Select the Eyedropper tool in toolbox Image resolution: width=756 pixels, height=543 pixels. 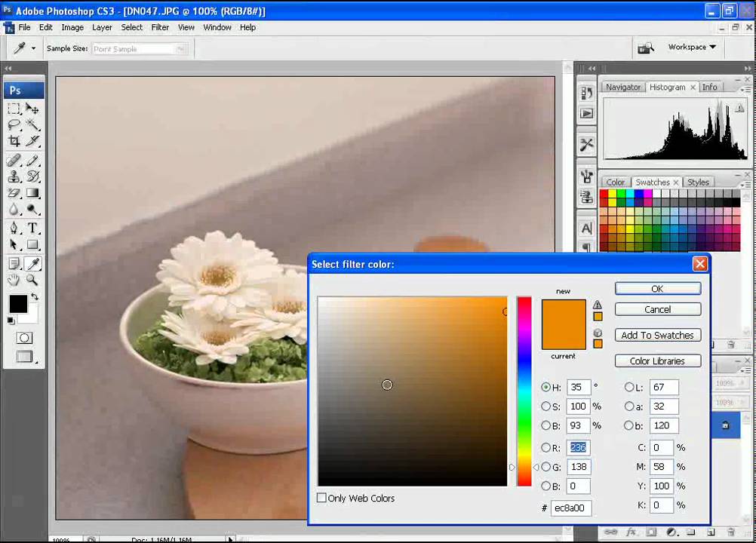coord(32,263)
